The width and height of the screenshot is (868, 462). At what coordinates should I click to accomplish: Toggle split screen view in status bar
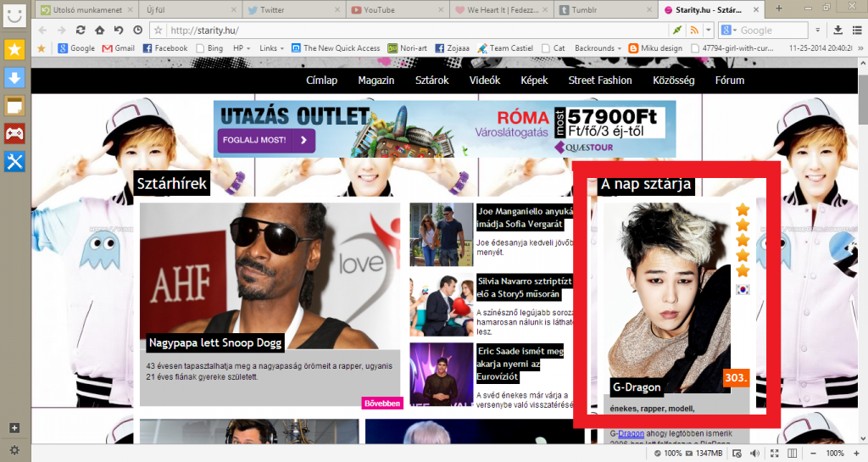pos(792,454)
